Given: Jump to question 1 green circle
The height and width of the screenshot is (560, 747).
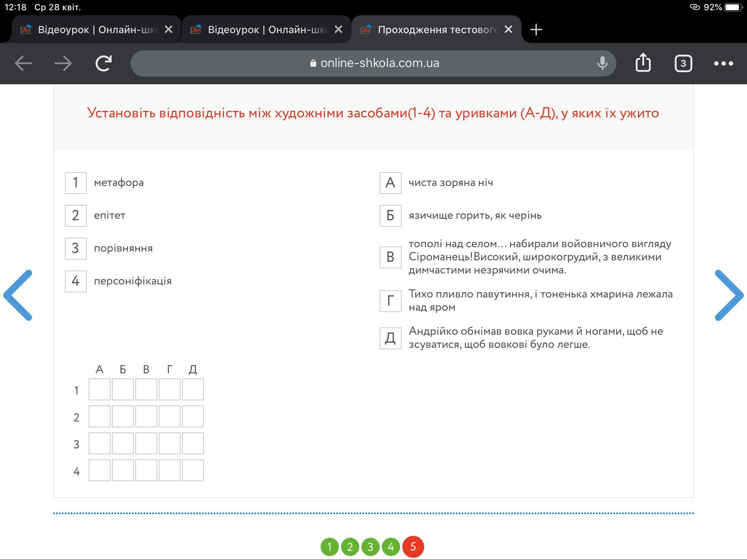Looking at the screenshot, I should point(330,547).
